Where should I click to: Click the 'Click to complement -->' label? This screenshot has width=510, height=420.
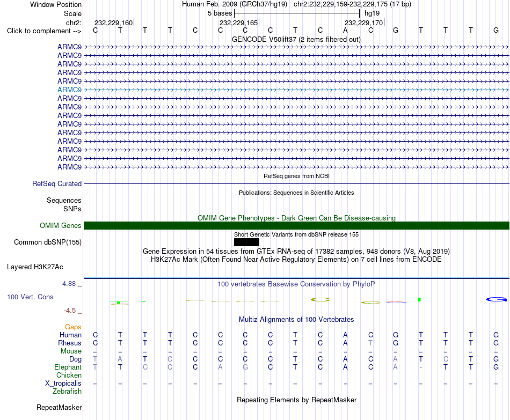click(44, 31)
